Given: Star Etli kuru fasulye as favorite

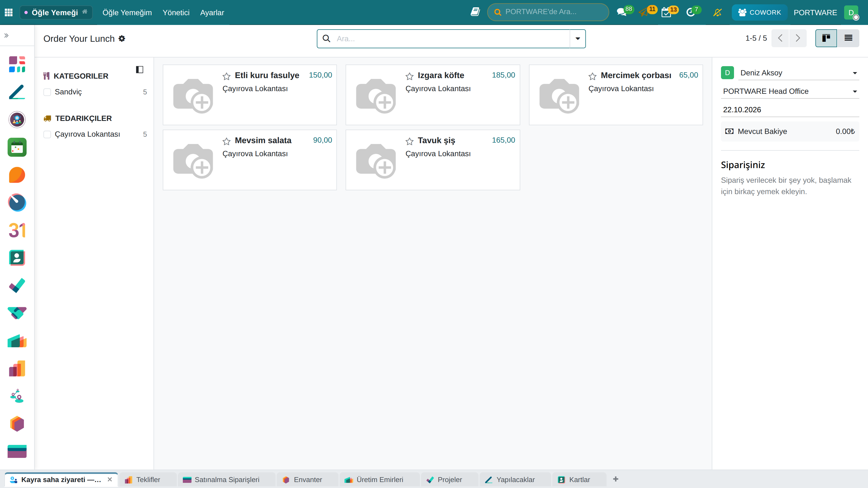Looking at the screenshot, I should [x=226, y=76].
